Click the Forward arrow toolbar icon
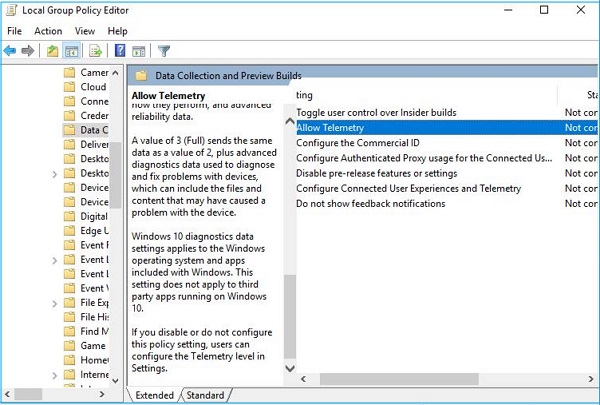600x405 pixels. (x=28, y=51)
